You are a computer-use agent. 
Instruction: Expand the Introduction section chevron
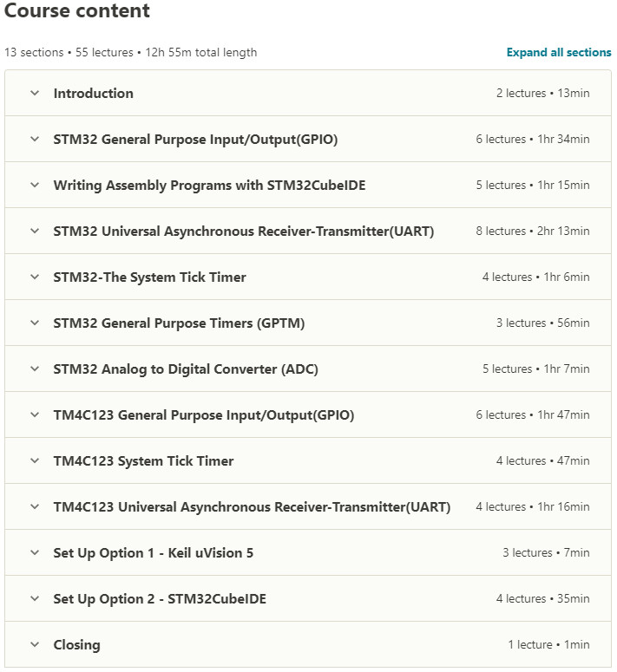[x=35, y=94]
